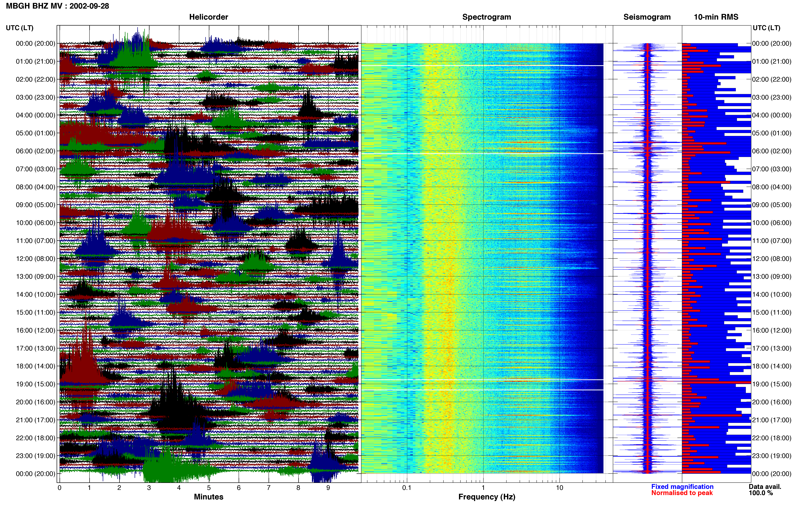
Task: Click right axis label '09:00 (05:00)'
Action: [x=772, y=205]
